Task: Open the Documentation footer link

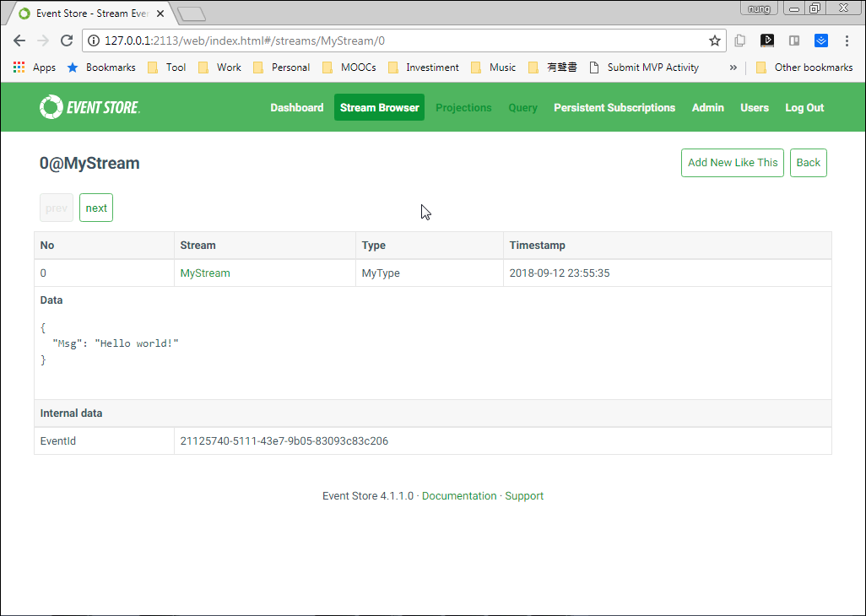Action: [x=459, y=495]
